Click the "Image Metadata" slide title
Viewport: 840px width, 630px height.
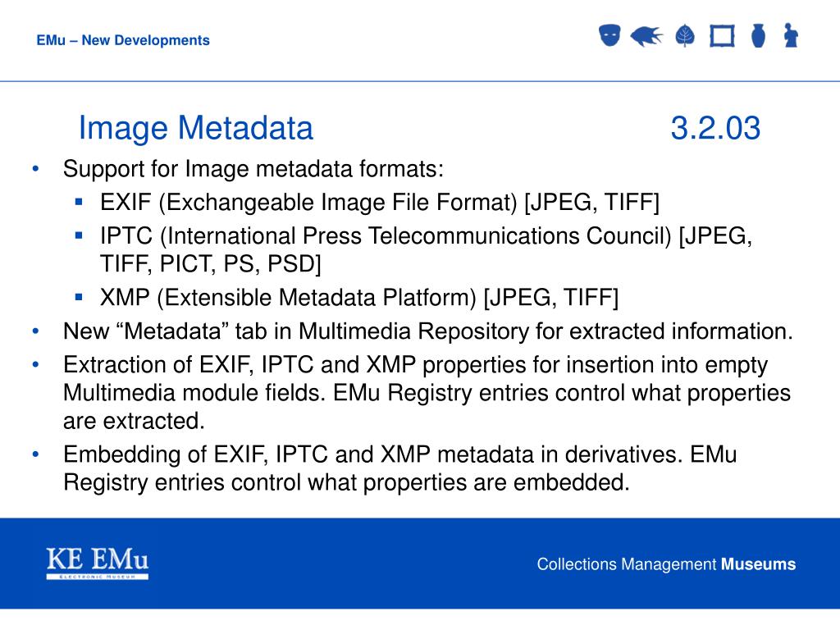tap(195, 128)
